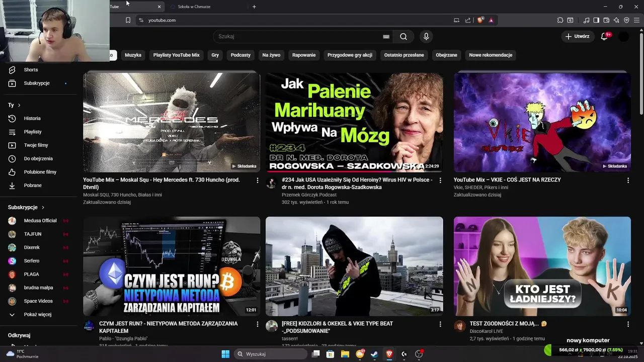The height and width of the screenshot is (362, 644).
Task: Open options for VKIE COŚ JEST NA RZECZY mix
Action: pos(628,180)
